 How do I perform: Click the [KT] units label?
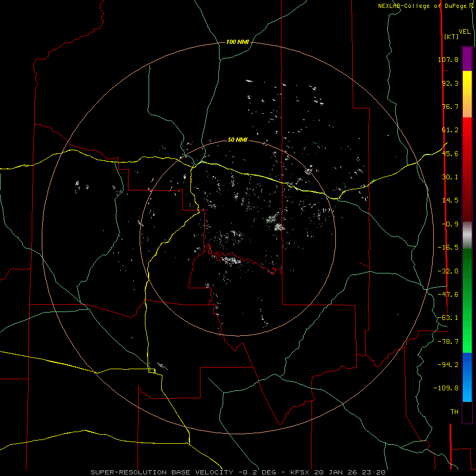coord(451,36)
